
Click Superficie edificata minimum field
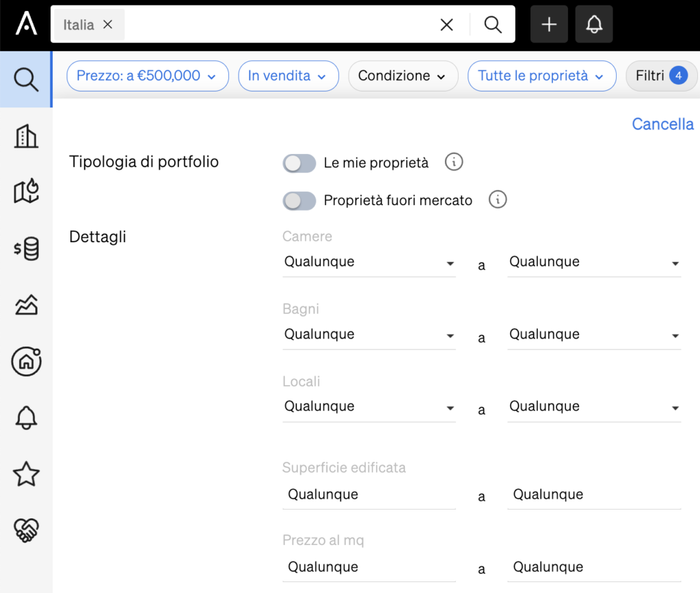click(x=369, y=495)
